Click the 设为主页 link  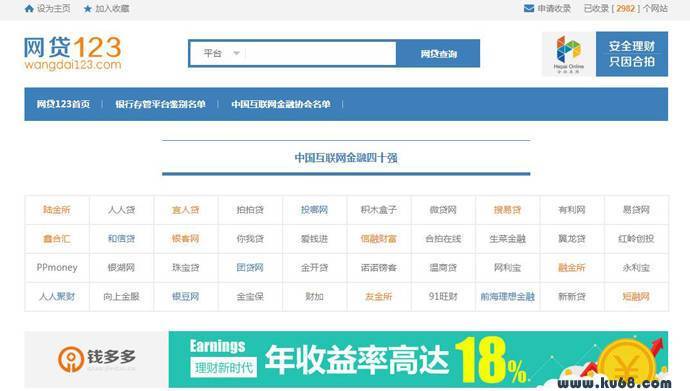tap(53, 8)
